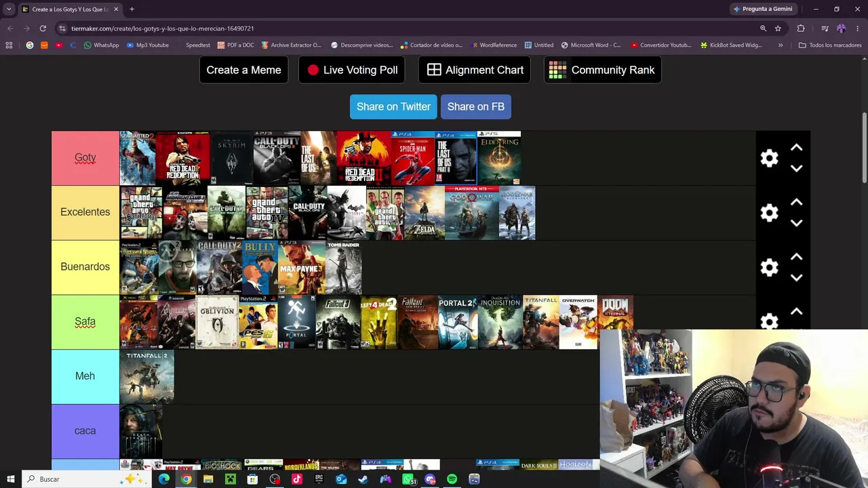Move the Safa tier up
The image size is (868, 488).
tap(797, 312)
